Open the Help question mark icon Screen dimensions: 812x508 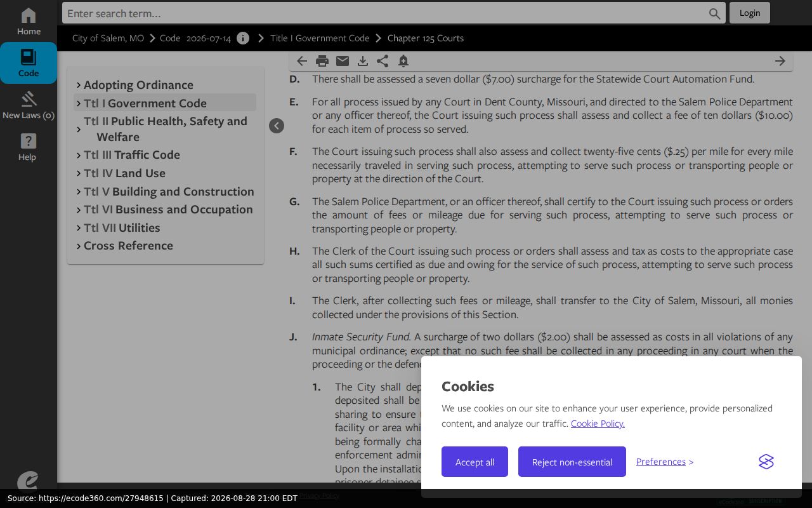(x=29, y=147)
